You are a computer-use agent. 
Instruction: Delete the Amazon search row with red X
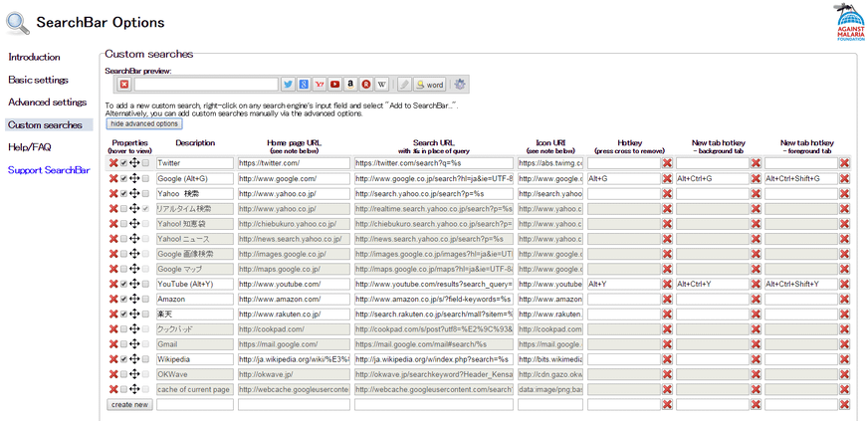coord(113,299)
